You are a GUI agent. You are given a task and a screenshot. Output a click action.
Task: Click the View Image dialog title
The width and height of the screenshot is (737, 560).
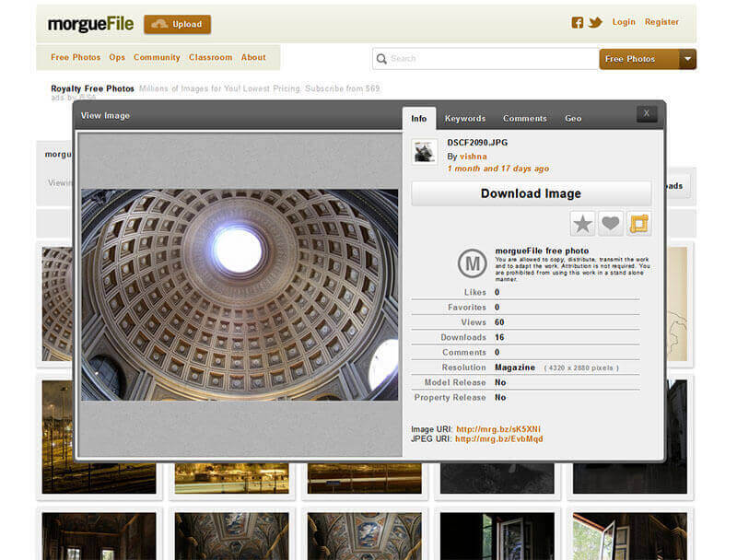click(105, 115)
